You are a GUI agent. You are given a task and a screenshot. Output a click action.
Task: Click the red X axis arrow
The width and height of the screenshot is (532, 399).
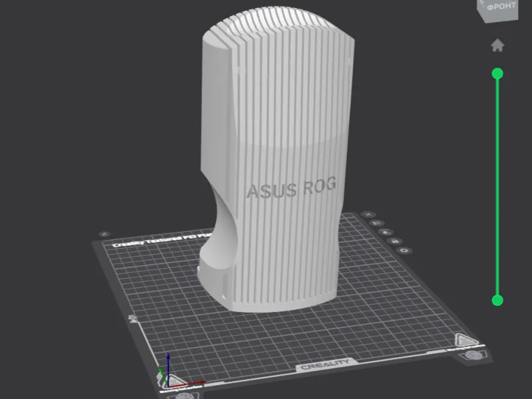pyautogui.click(x=188, y=384)
